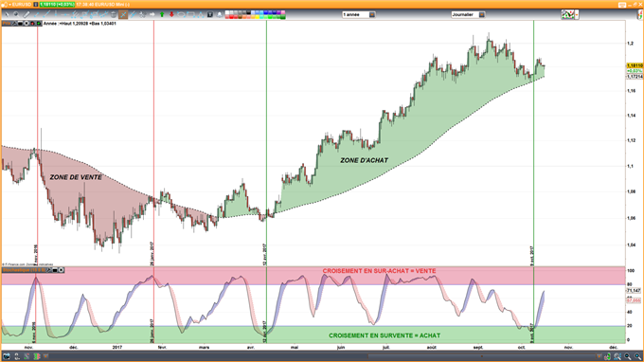Pick the pink color swatch

pos(283,12)
